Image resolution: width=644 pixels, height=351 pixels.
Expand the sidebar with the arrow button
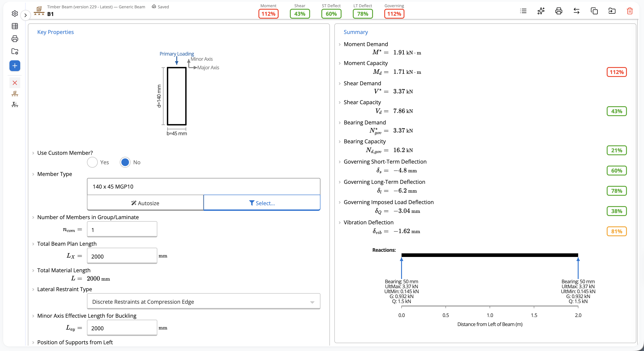(25, 15)
